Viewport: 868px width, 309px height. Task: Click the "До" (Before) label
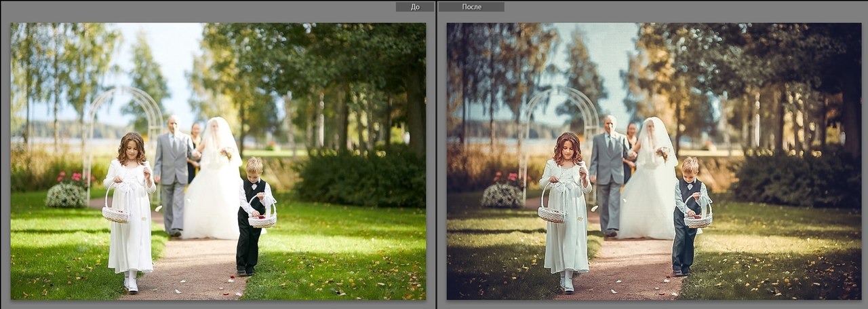pyautogui.click(x=415, y=7)
